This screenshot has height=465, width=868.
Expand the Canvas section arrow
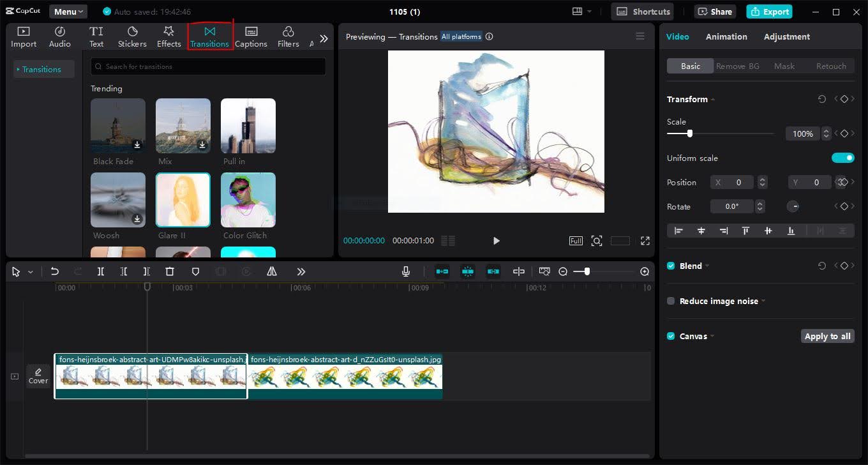(x=712, y=337)
